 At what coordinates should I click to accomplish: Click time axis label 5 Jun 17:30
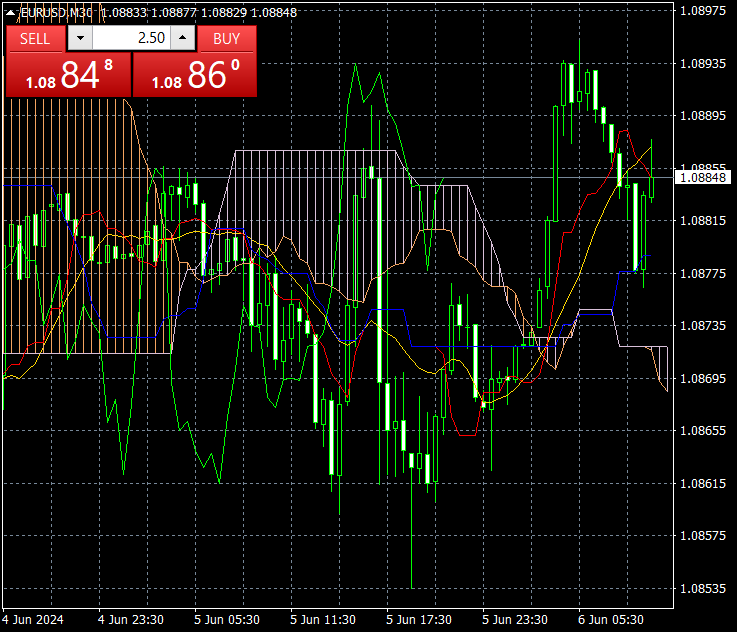pos(419,620)
